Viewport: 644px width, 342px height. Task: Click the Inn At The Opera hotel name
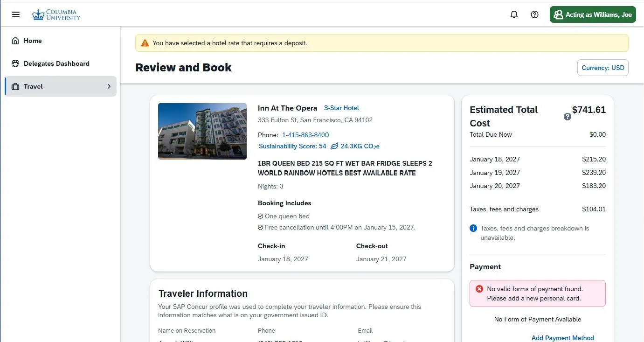point(287,108)
